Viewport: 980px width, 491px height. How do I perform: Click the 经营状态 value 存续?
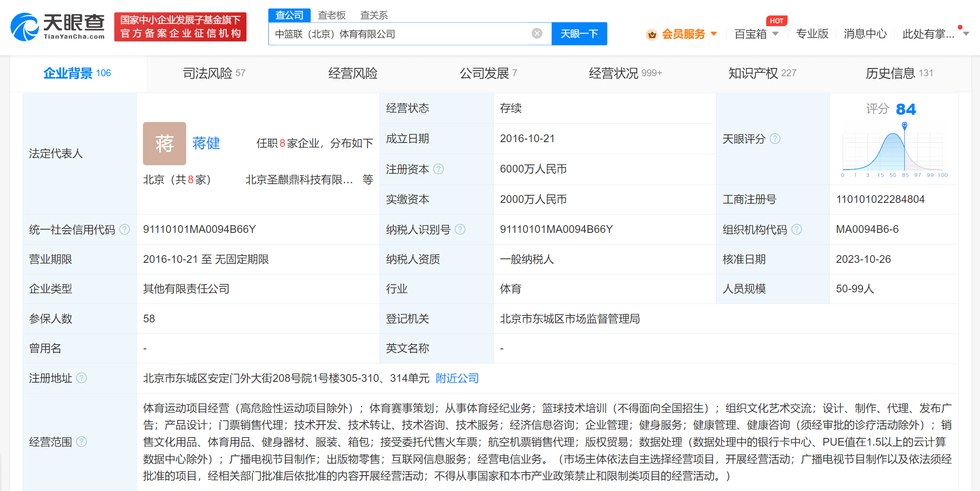pyautogui.click(x=511, y=108)
